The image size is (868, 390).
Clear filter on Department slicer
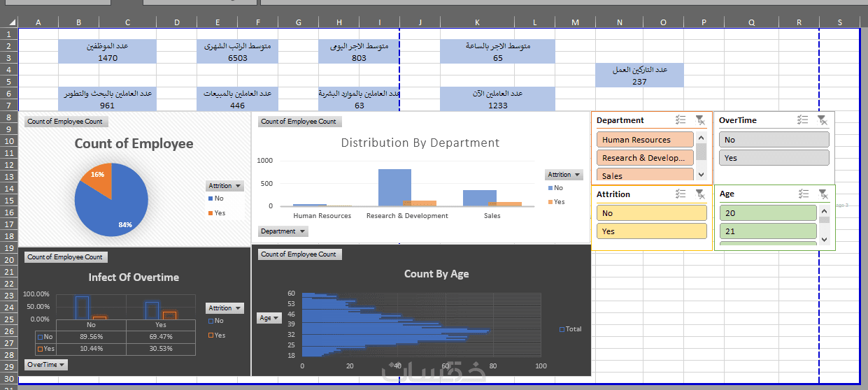(x=700, y=120)
